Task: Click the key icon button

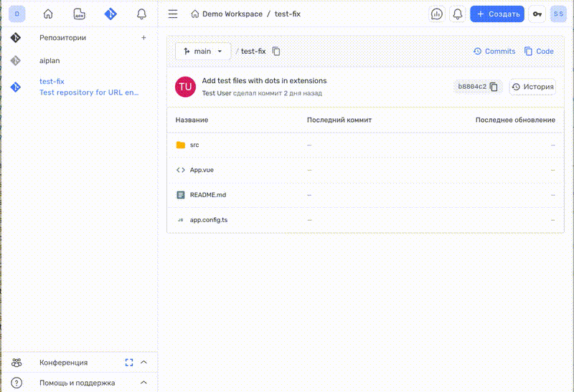Action: coord(537,14)
